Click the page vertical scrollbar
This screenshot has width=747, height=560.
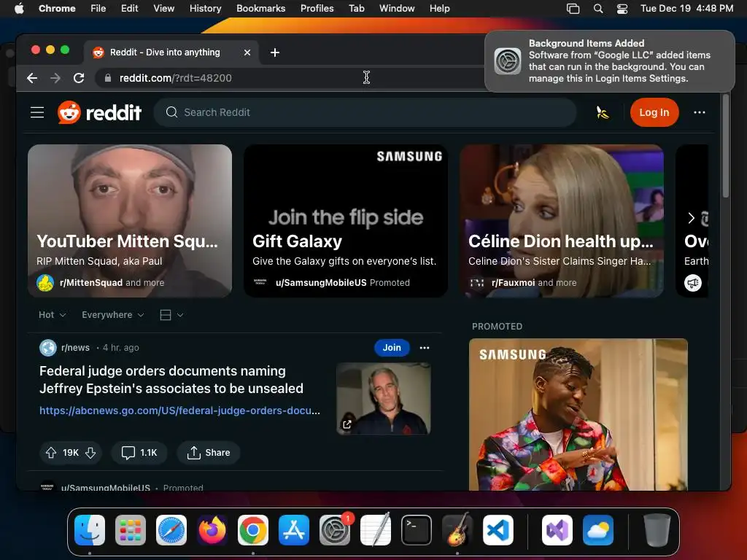tap(726, 146)
